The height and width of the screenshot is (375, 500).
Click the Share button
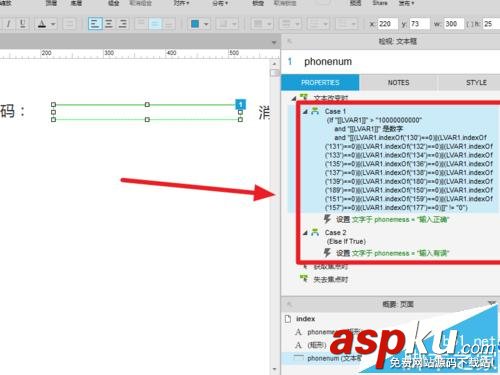[380, 3]
